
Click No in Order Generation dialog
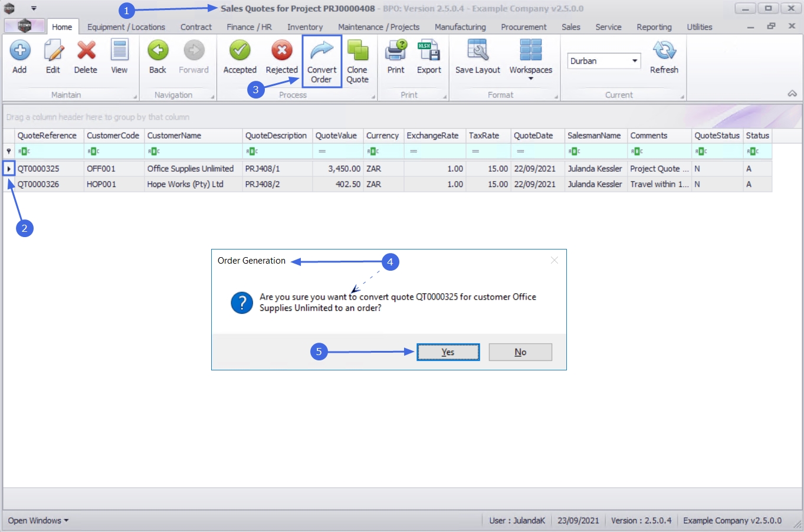(x=520, y=352)
